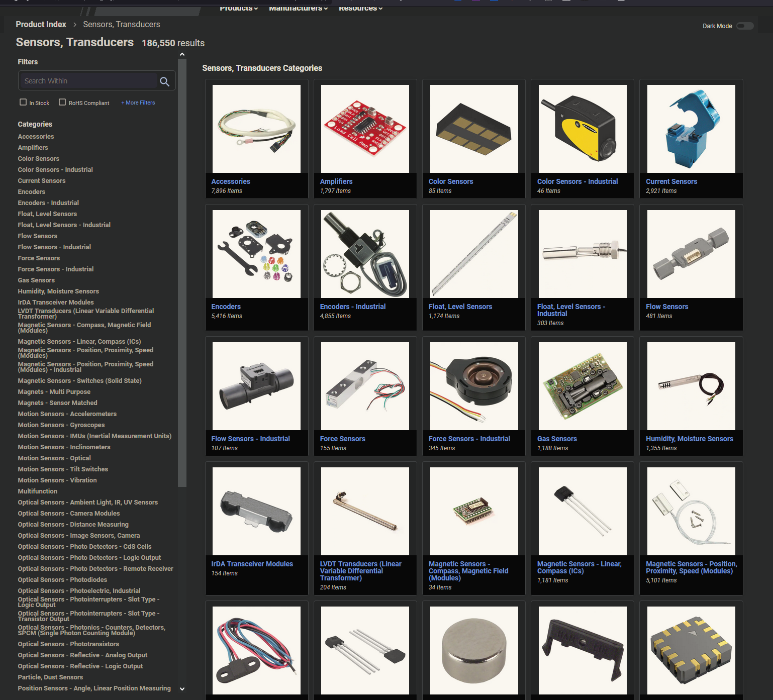773x700 pixels.
Task: Click the Flow Sensors - Industrial card link
Action: [250, 439]
